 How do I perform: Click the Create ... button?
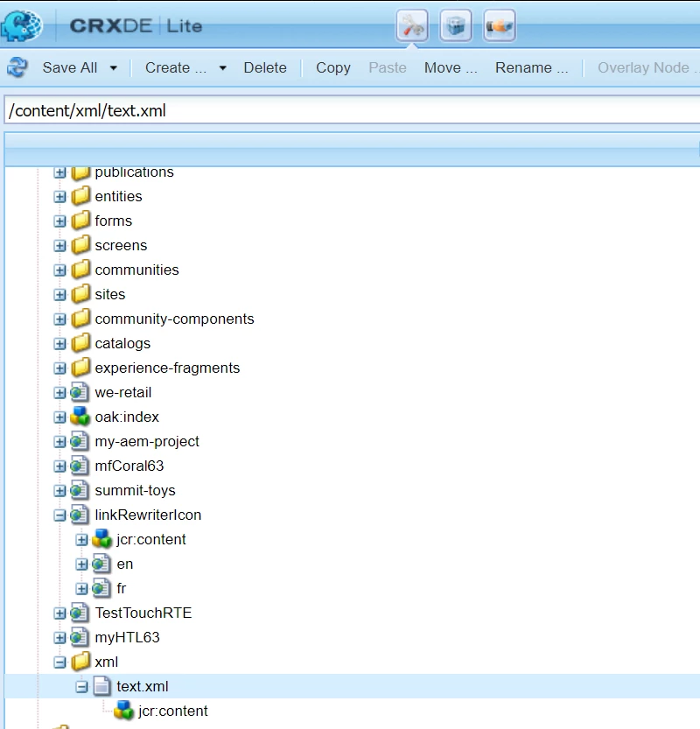coord(176,68)
